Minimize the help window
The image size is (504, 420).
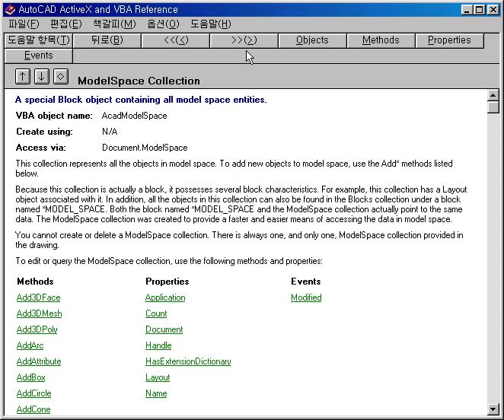(x=467, y=10)
